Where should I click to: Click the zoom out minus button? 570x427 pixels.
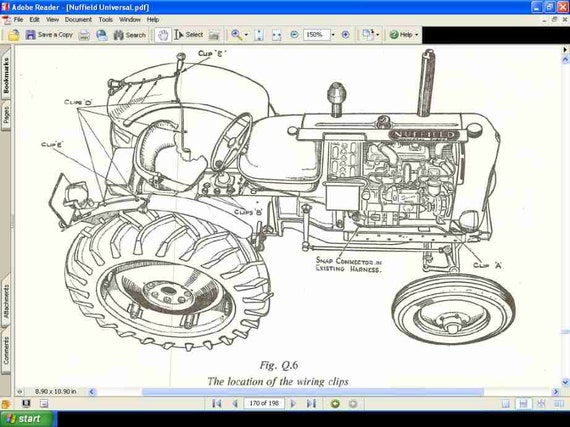point(294,35)
